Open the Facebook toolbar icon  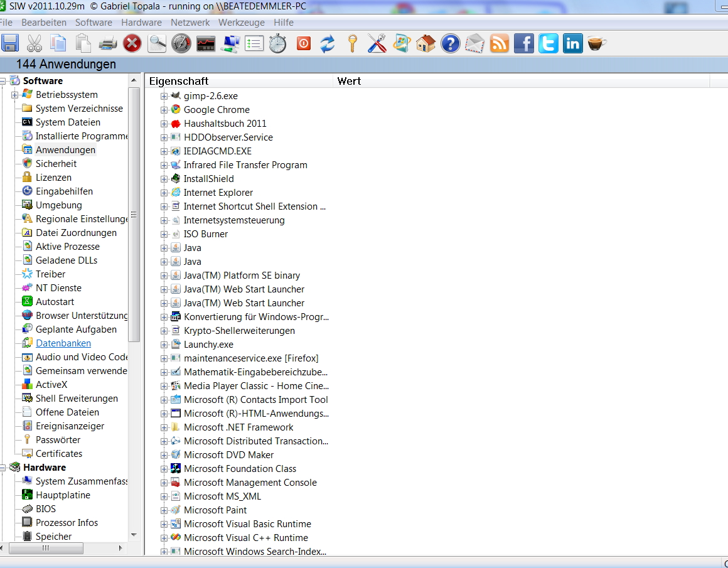click(523, 44)
